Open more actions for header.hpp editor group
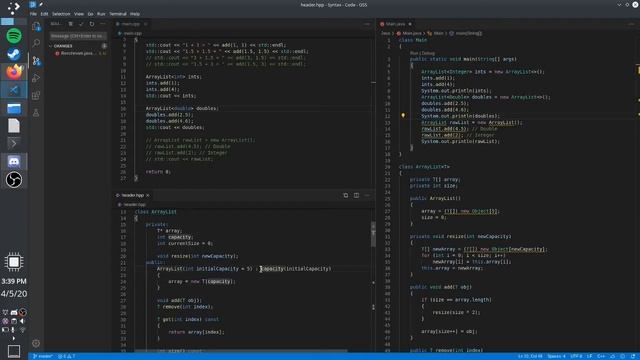The image size is (640, 360). (x=367, y=196)
